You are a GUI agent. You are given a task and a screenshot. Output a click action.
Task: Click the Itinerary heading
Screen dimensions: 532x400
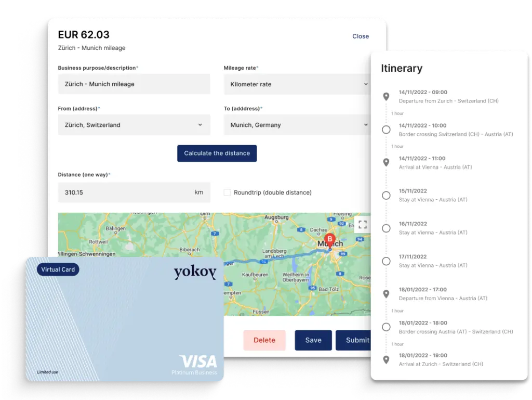click(402, 68)
